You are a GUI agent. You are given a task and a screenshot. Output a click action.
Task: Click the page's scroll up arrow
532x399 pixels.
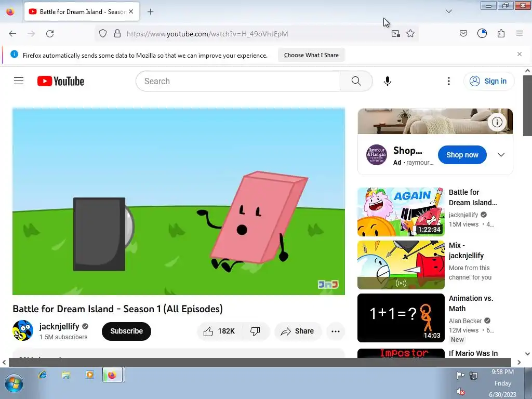pos(527,71)
